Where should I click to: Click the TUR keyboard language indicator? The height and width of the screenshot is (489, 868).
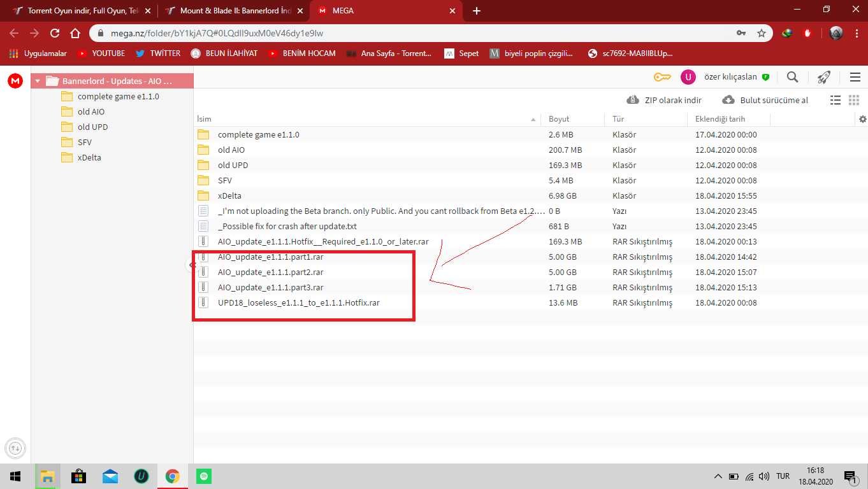783,476
